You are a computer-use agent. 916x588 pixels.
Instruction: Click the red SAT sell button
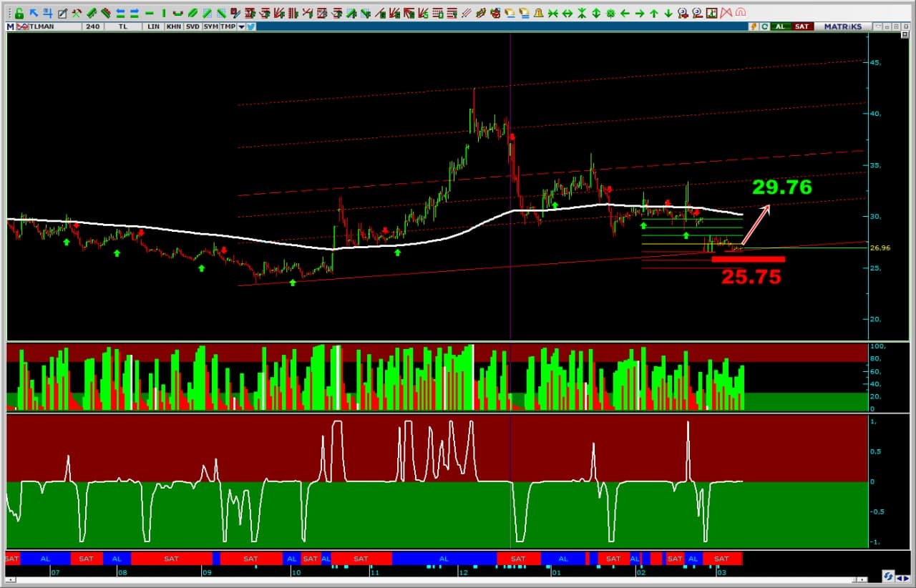pyautogui.click(x=801, y=26)
